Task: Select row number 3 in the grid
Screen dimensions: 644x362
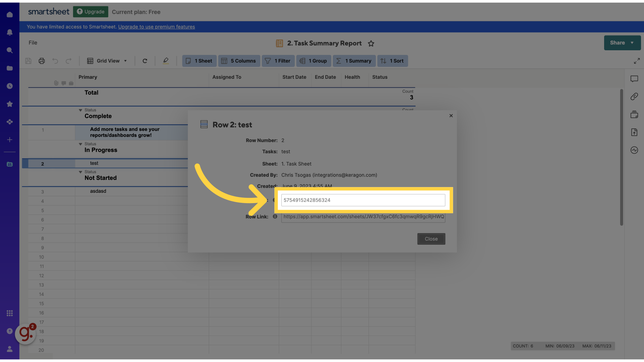Action: (x=43, y=192)
